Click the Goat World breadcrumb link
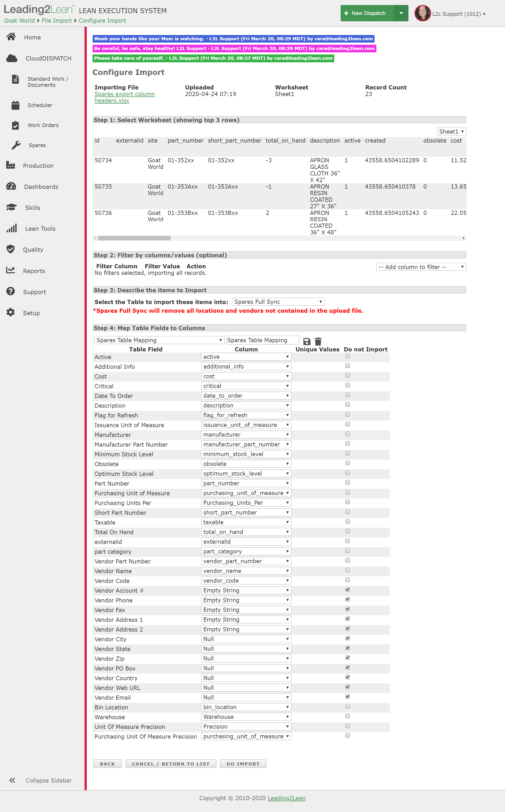This screenshot has height=812, width=505. click(x=19, y=21)
